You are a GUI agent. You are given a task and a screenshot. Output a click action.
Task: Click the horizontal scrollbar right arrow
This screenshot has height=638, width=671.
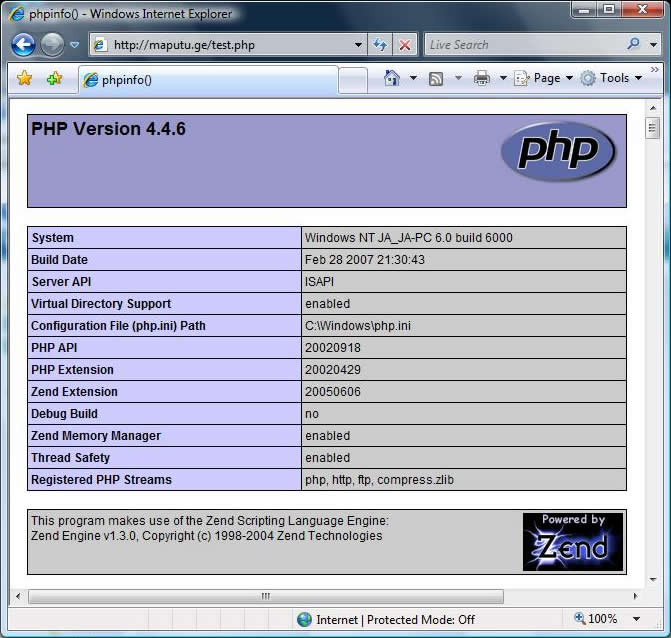635,596
